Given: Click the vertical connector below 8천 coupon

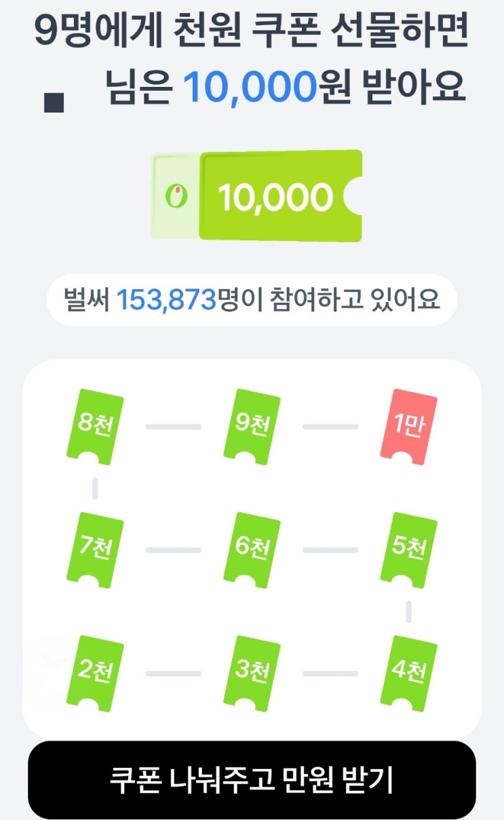Looking at the screenshot, I should pyautogui.click(x=95, y=488).
